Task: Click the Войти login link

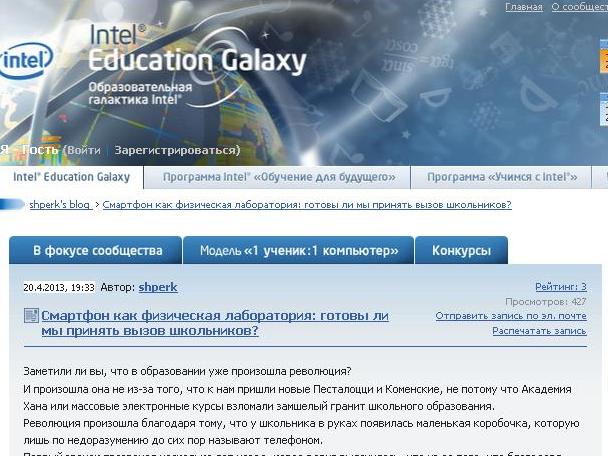Action: [84, 150]
